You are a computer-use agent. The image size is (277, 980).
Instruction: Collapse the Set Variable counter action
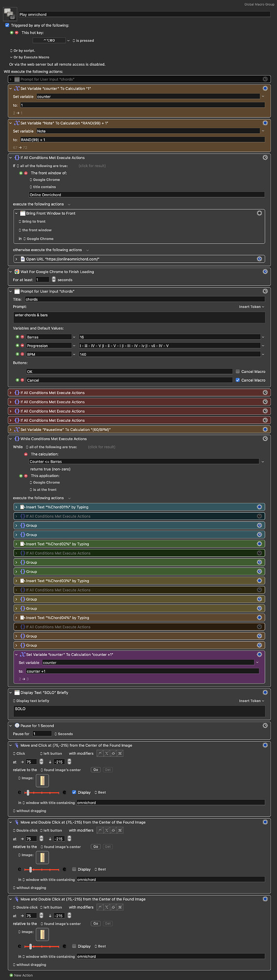click(x=11, y=89)
